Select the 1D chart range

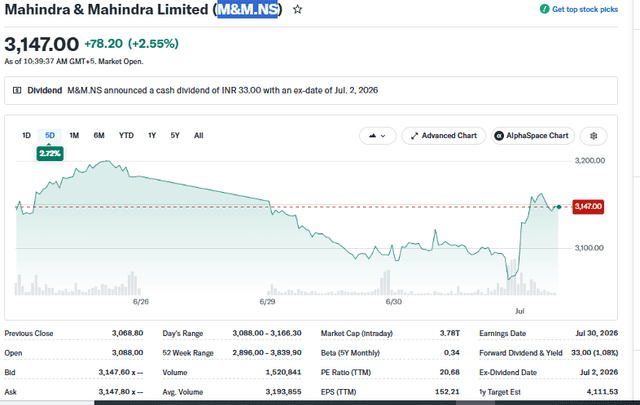point(27,136)
